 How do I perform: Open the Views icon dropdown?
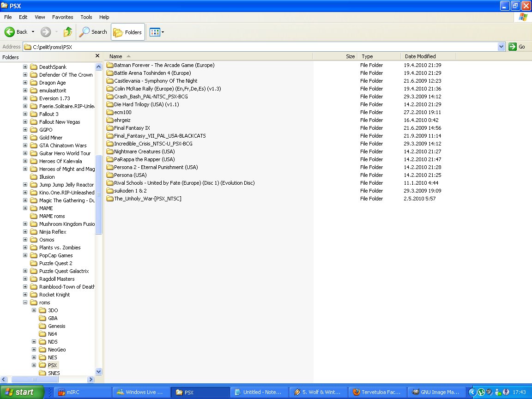157,32
